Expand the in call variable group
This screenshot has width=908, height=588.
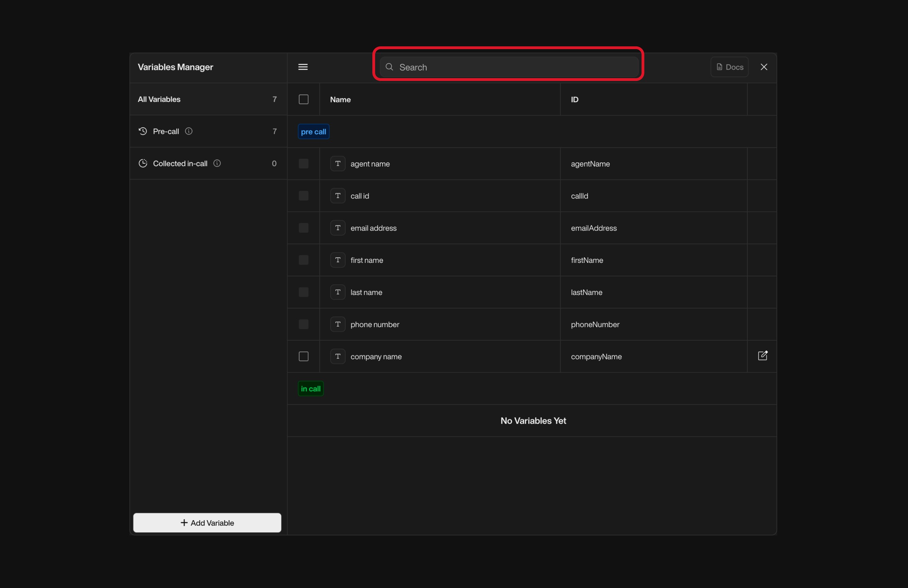310,388
